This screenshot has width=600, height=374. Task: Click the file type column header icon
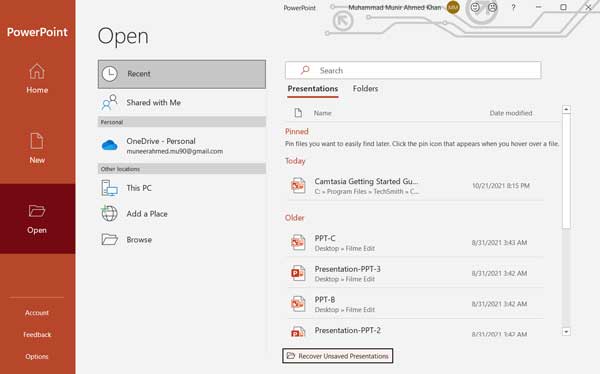[298, 113]
